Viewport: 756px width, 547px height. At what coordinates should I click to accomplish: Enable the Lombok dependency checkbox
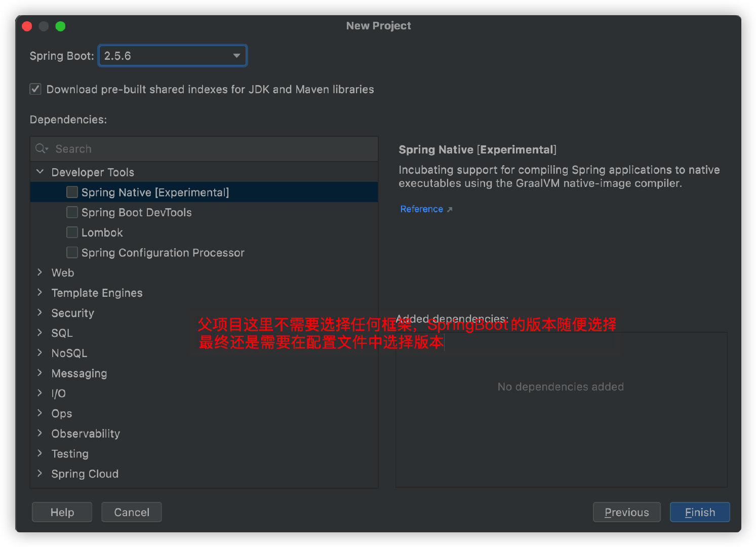coord(72,232)
